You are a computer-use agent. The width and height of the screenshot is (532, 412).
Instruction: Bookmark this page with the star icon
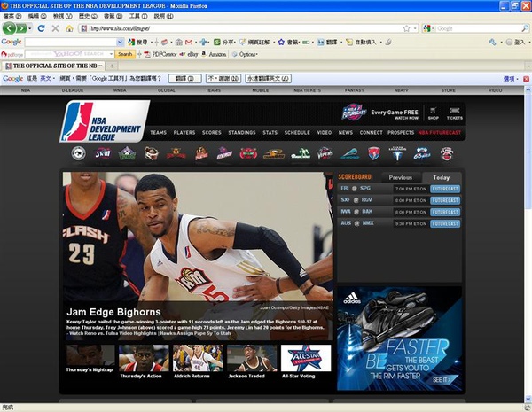(406, 29)
